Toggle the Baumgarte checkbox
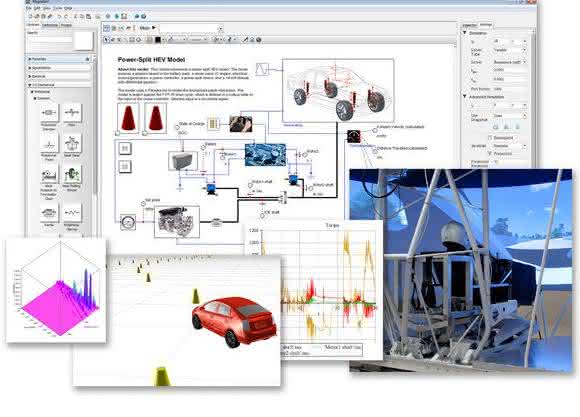The height and width of the screenshot is (417, 580). point(490,138)
